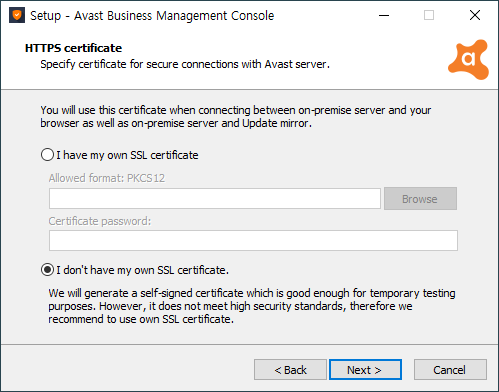Screen dimensions: 499x392
Task: Click the "I don't have my own SSL certificate" label text
Action: coord(143,270)
